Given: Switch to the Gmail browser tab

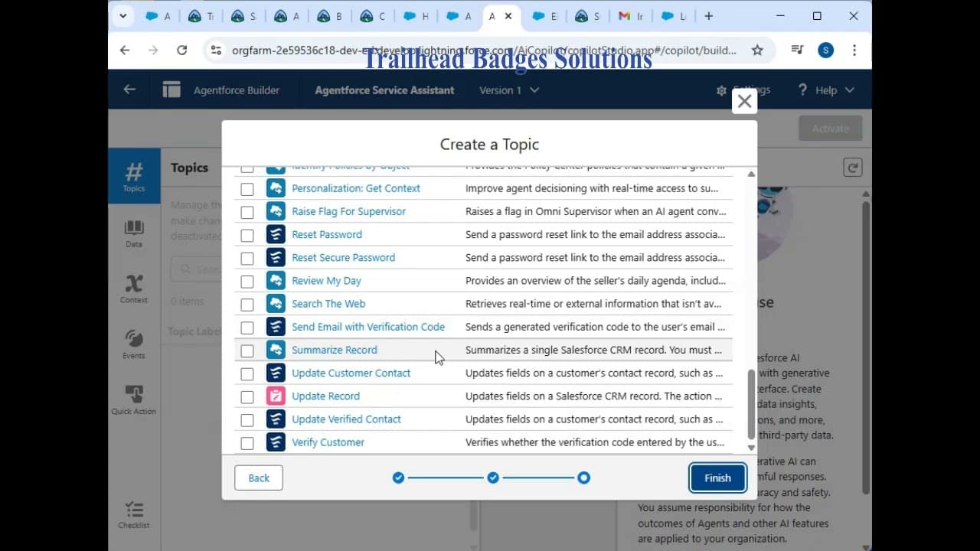Looking at the screenshot, I should [x=632, y=16].
